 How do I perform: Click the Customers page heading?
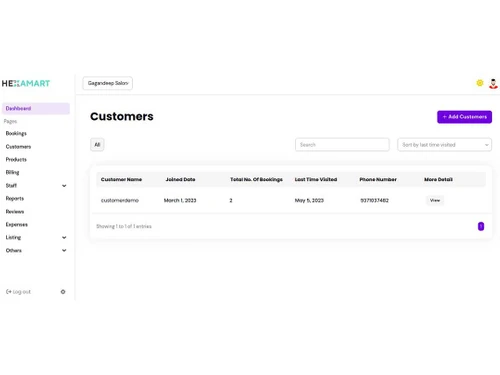[x=122, y=116]
